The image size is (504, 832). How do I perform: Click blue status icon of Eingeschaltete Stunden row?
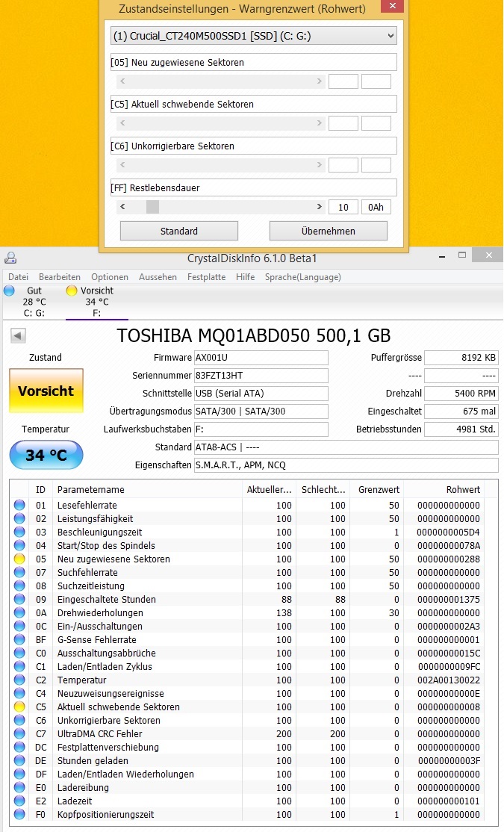coord(19,599)
